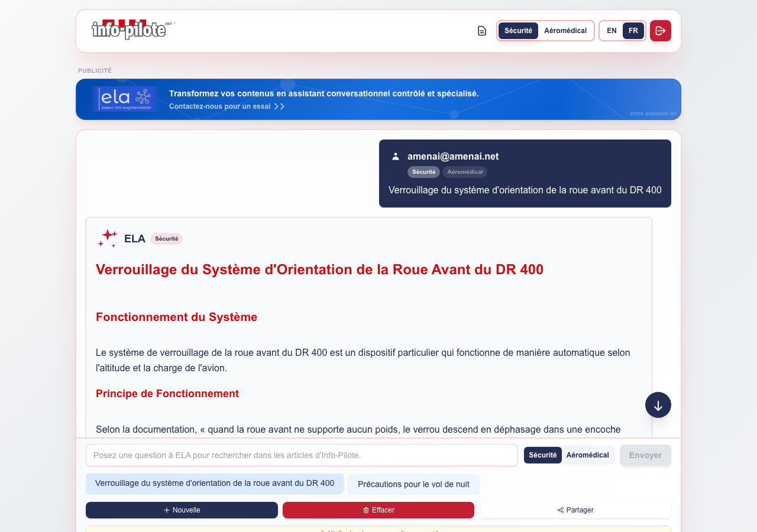Viewport: 757px width, 532px height.
Task: Switch to Aéromédical in the header toggle
Action: coord(565,31)
